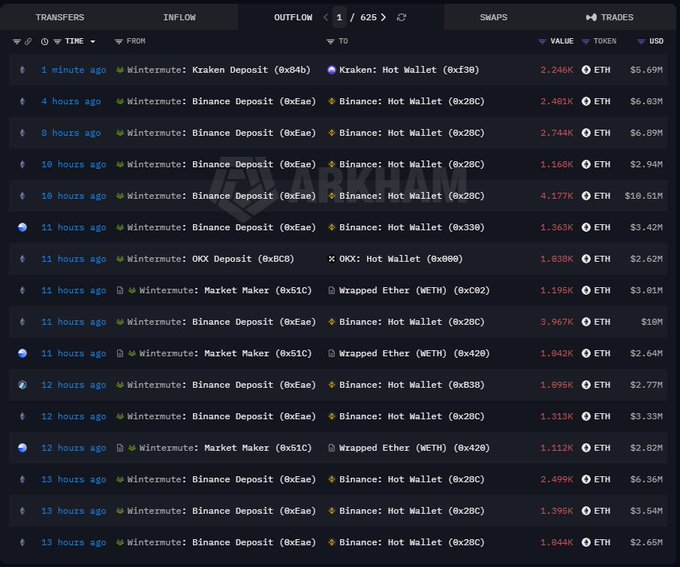Click the ETH token icon in $5.69M row
Image resolution: width=680 pixels, height=567 pixels.
pyautogui.click(x=586, y=70)
